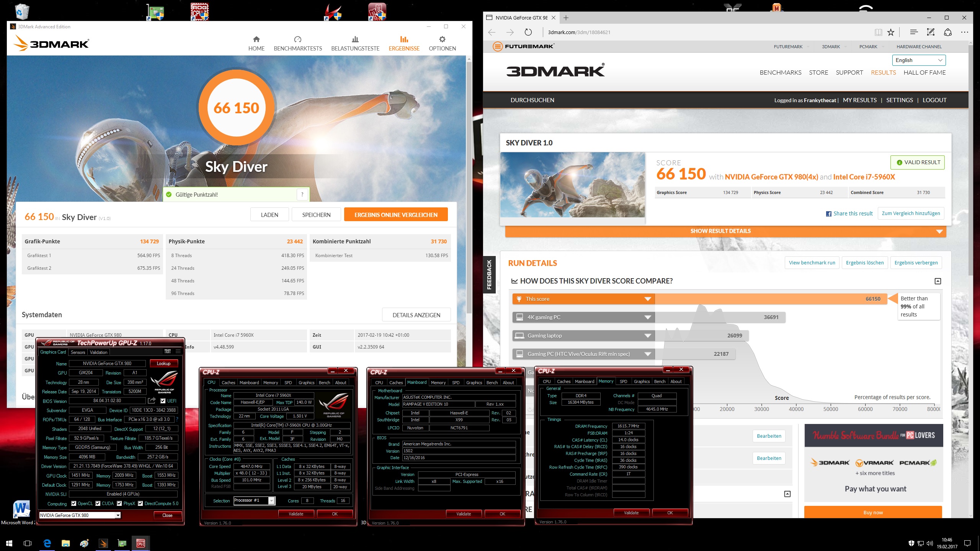
Task: Click Ergebnis löschen button
Action: (x=865, y=262)
